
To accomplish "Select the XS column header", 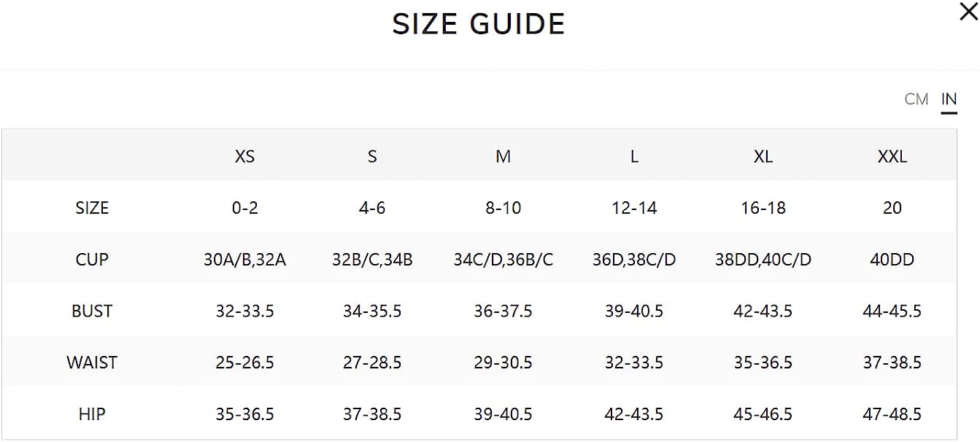I will [245, 156].
